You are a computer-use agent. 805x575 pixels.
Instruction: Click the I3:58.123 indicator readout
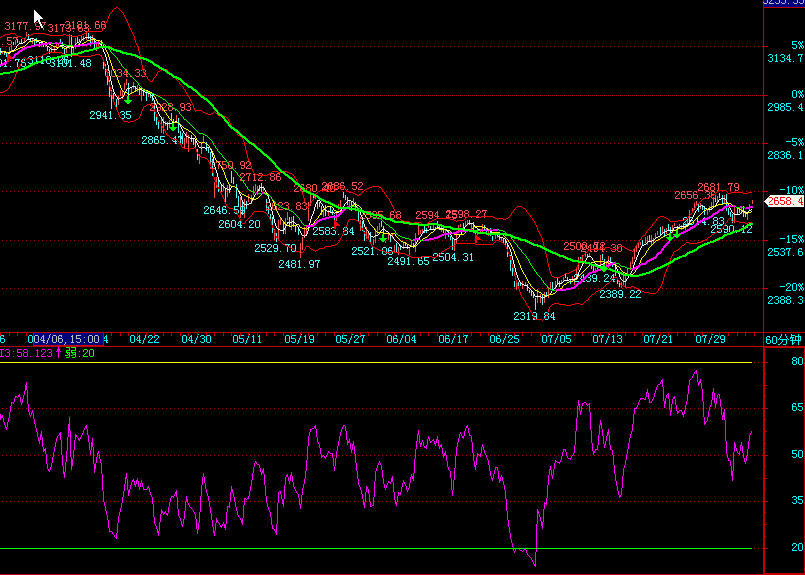tap(27, 353)
